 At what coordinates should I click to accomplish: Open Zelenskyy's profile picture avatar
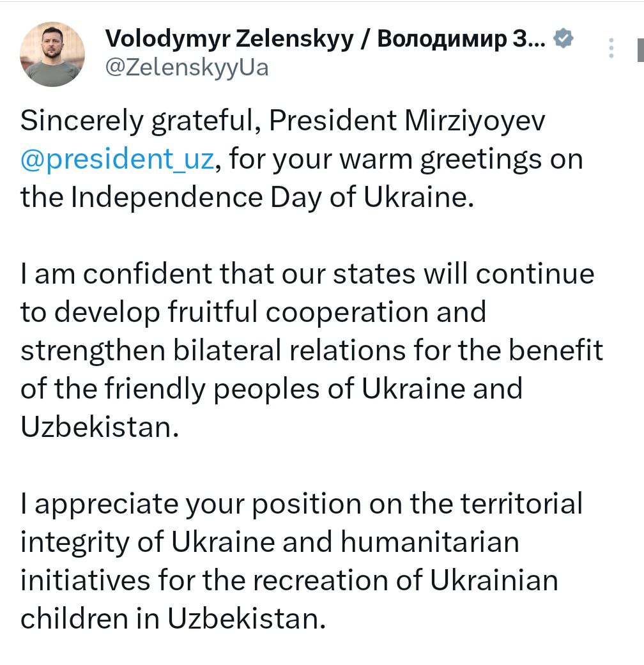(x=52, y=54)
